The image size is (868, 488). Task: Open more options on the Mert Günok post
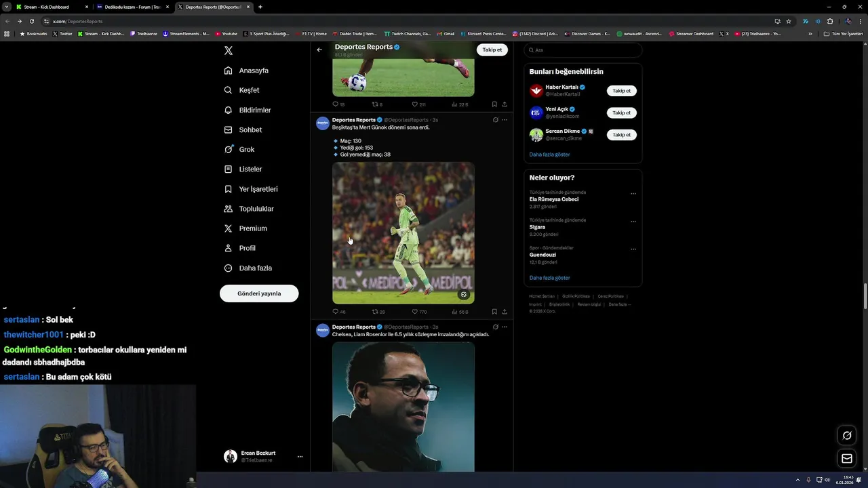tap(505, 120)
